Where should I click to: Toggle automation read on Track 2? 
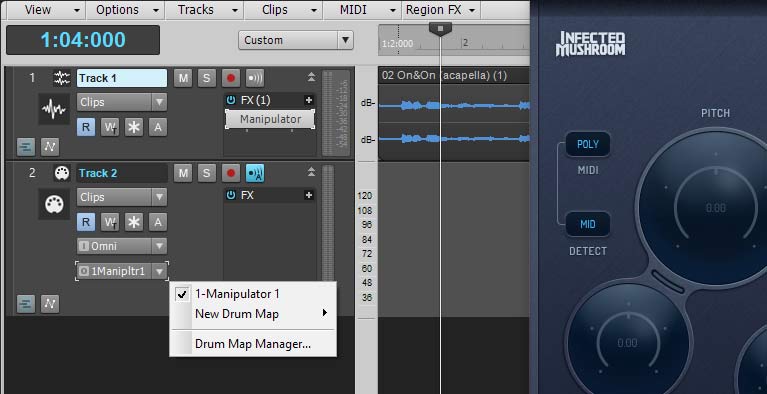tap(86, 222)
